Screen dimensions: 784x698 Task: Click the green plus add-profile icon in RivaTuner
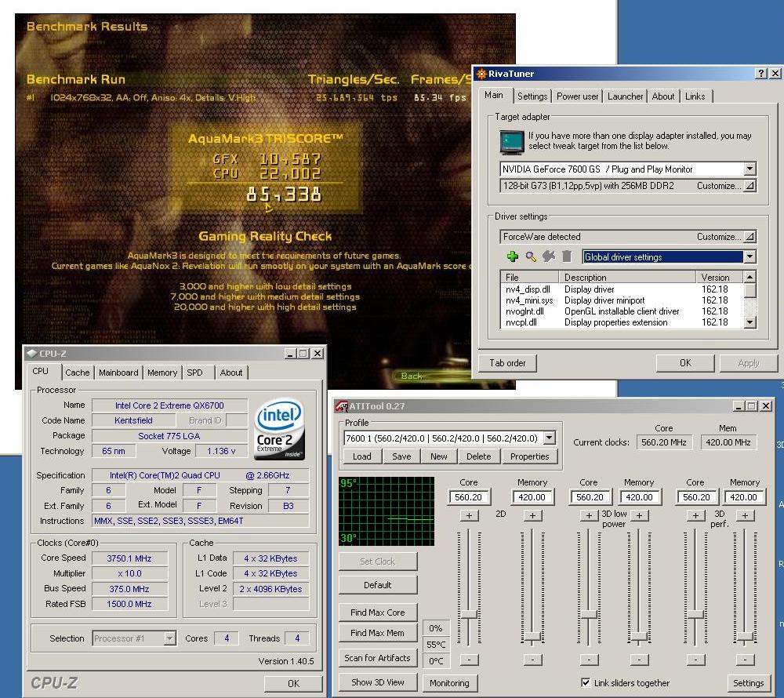(513, 256)
